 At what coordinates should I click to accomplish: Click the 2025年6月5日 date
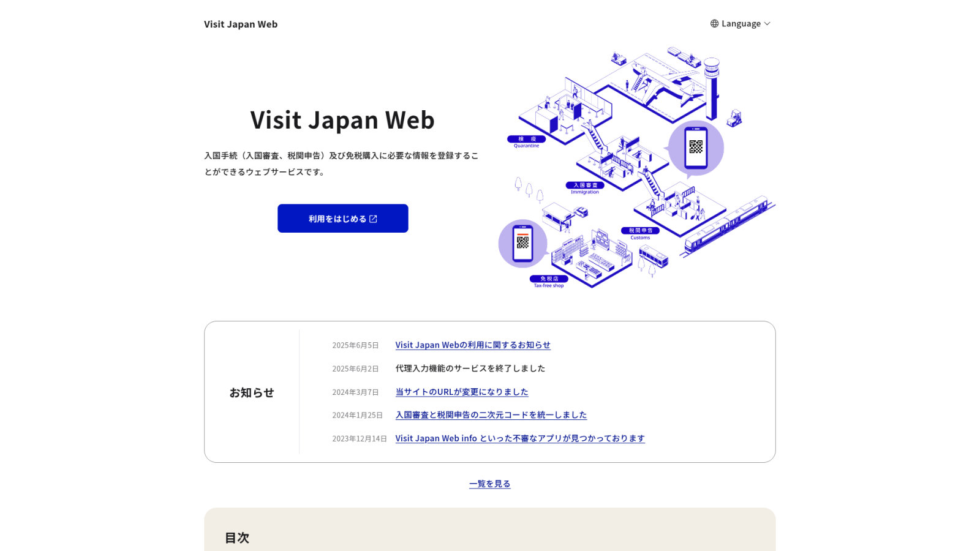[355, 345]
